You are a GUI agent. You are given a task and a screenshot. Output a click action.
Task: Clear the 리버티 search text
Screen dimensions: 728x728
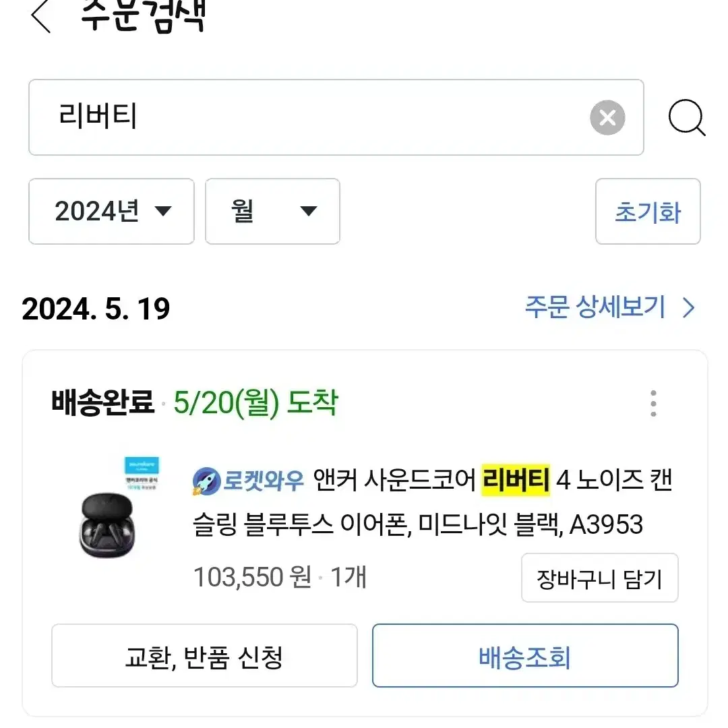[607, 117]
